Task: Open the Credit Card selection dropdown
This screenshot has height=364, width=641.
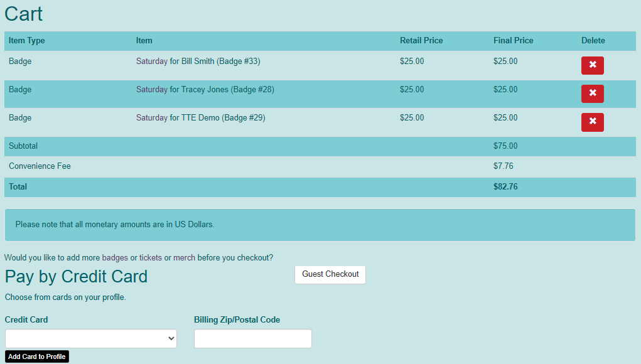Action: point(90,338)
